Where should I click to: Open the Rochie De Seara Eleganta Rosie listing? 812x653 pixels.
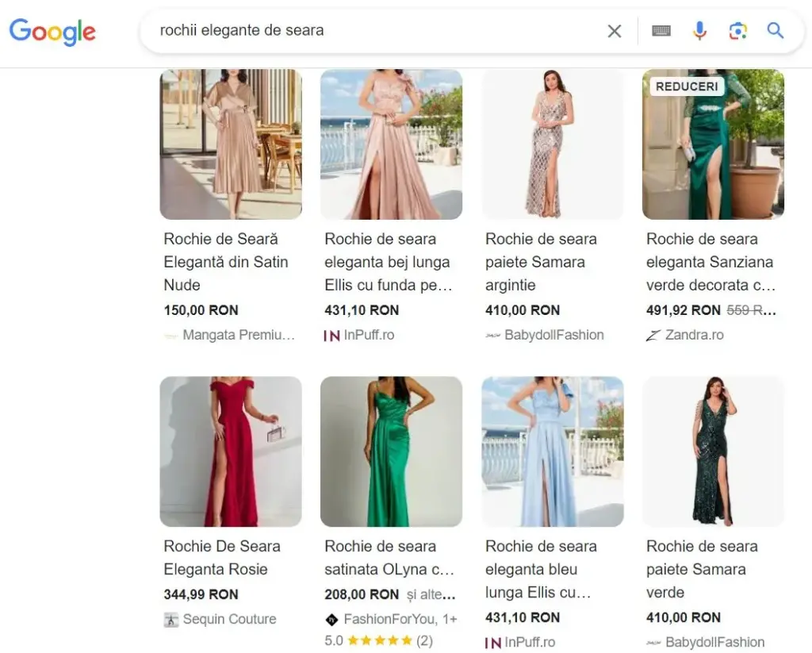click(x=221, y=558)
